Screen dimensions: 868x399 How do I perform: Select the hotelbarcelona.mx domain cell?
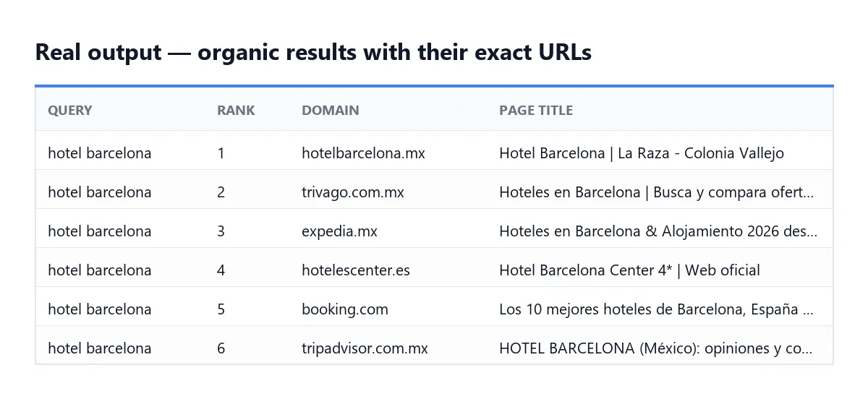point(363,153)
